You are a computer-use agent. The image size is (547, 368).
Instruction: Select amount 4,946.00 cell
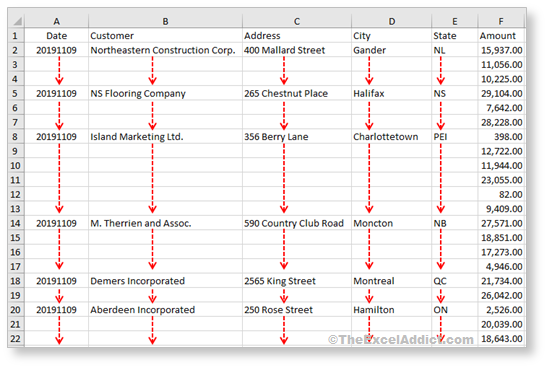[501, 266]
